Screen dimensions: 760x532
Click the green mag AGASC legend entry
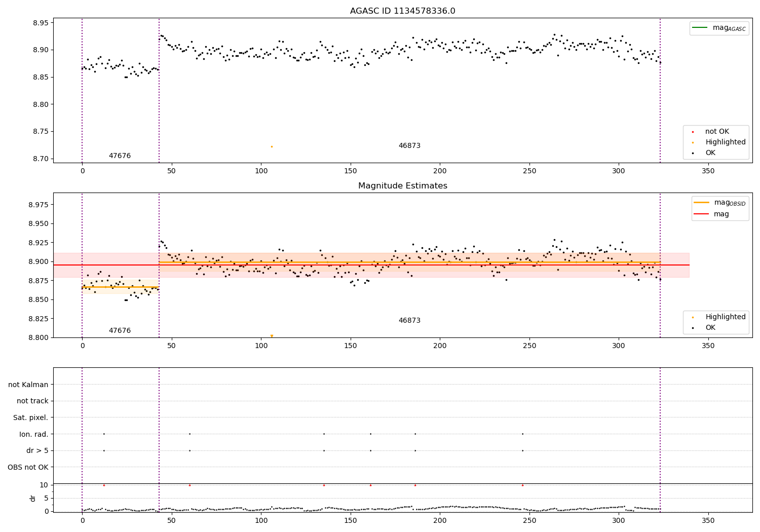719,28
